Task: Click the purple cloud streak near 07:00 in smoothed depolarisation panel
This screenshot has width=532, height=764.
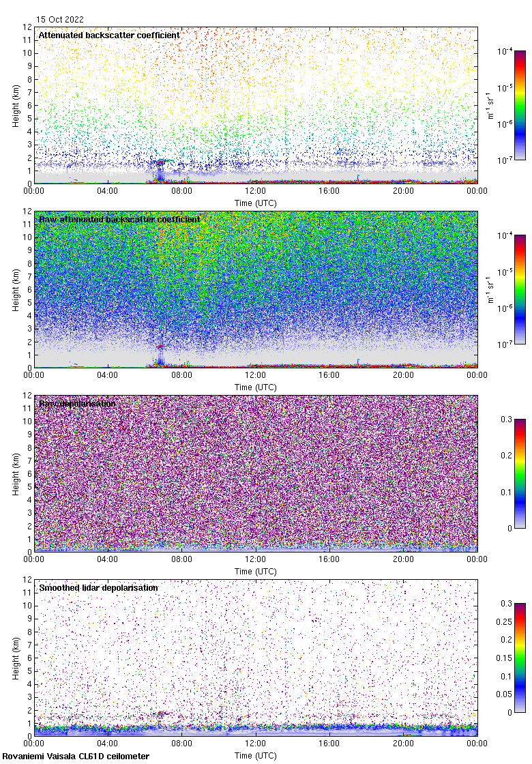Action: coord(160,714)
